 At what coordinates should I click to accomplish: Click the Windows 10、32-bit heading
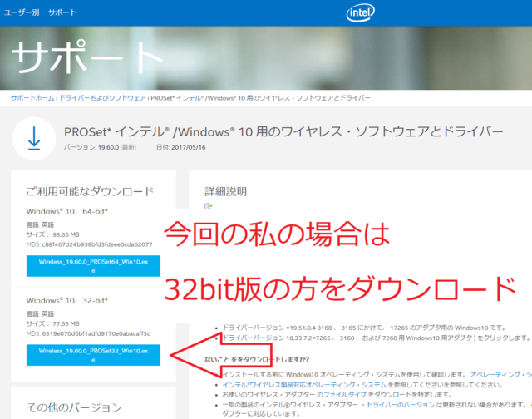tap(67, 301)
